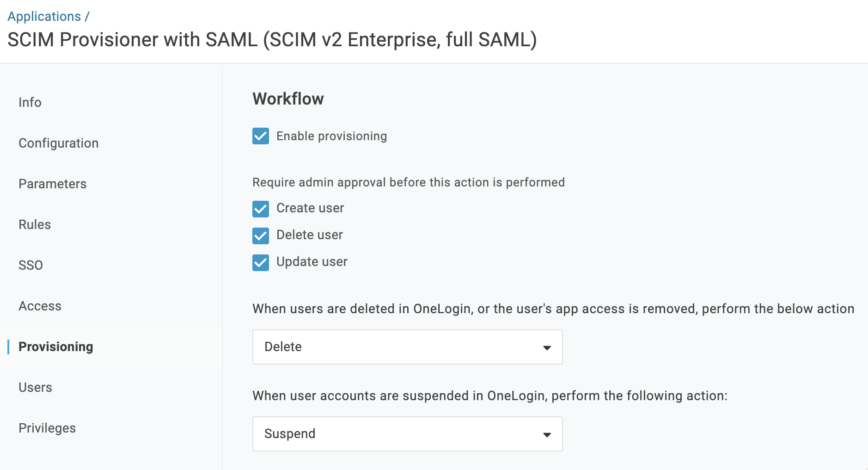Uncheck the Enable provisioning checkbox
868x470 pixels.
(x=261, y=136)
